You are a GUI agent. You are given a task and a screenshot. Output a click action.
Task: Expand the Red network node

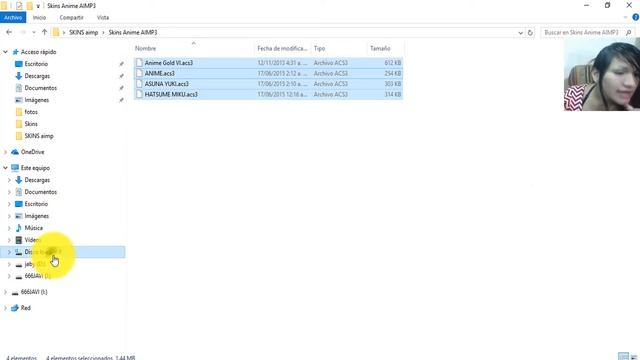(x=5, y=308)
